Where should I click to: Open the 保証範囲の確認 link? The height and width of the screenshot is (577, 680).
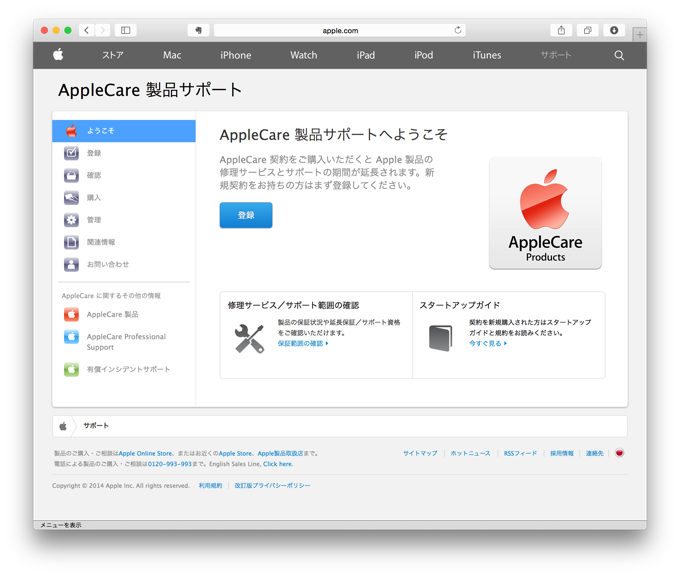point(303,343)
